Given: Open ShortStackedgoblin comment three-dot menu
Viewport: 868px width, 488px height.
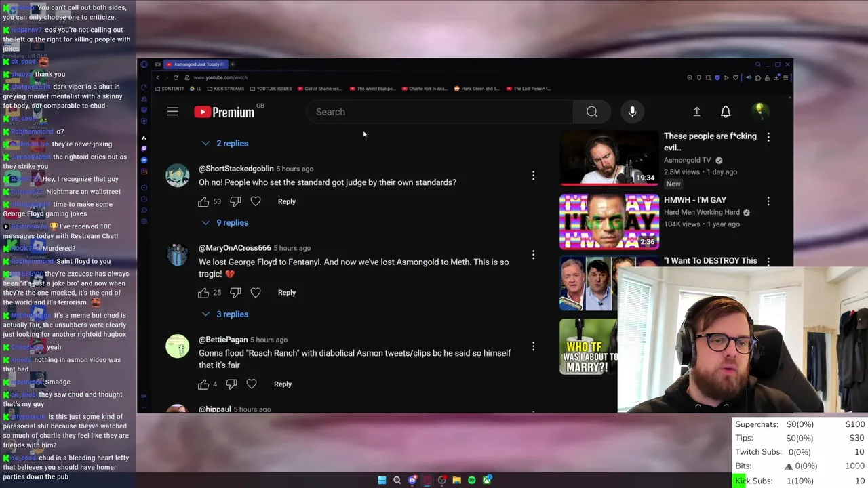Looking at the screenshot, I should click(x=533, y=176).
